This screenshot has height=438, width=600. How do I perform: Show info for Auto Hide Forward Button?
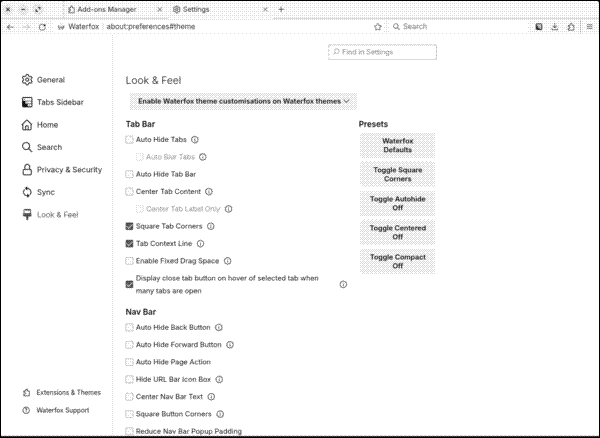tap(230, 345)
